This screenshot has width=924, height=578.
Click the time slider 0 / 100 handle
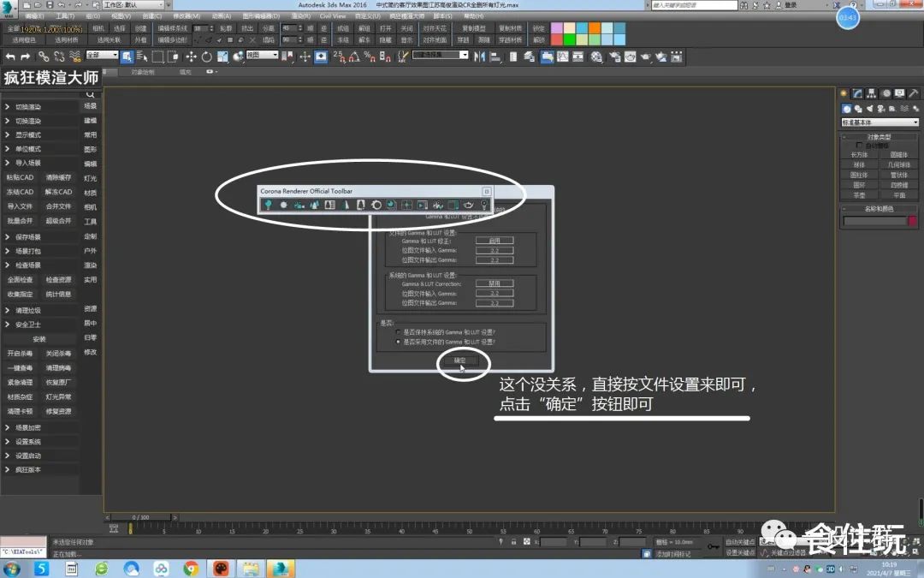[141, 517]
